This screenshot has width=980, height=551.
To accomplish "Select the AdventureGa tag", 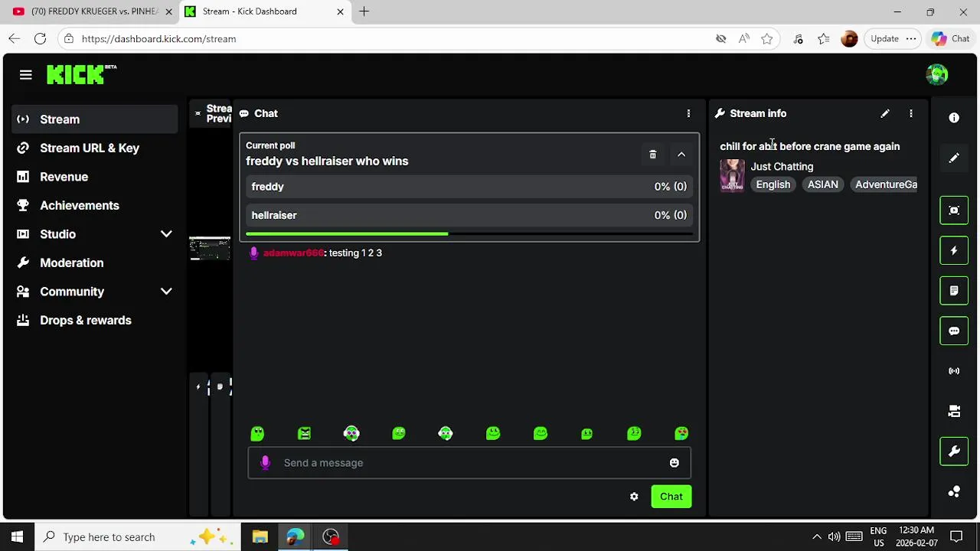I will coord(884,184).
